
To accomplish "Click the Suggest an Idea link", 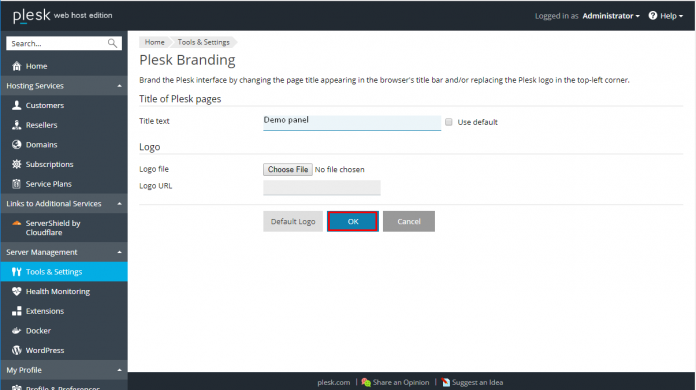I will (478, 382).
